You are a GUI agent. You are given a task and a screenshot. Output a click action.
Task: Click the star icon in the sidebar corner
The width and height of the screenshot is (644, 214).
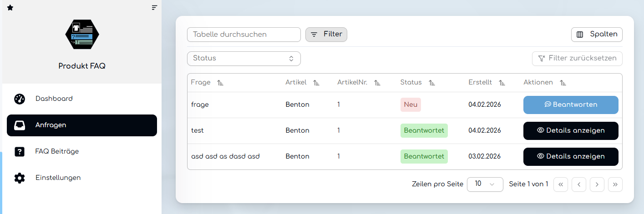click(10, 8)
